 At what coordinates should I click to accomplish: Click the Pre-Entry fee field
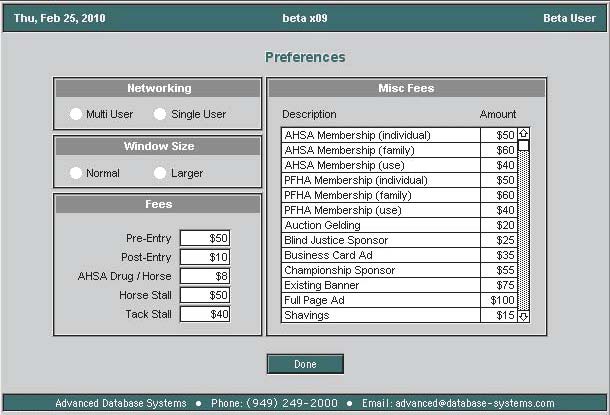[x=205, y=238]
